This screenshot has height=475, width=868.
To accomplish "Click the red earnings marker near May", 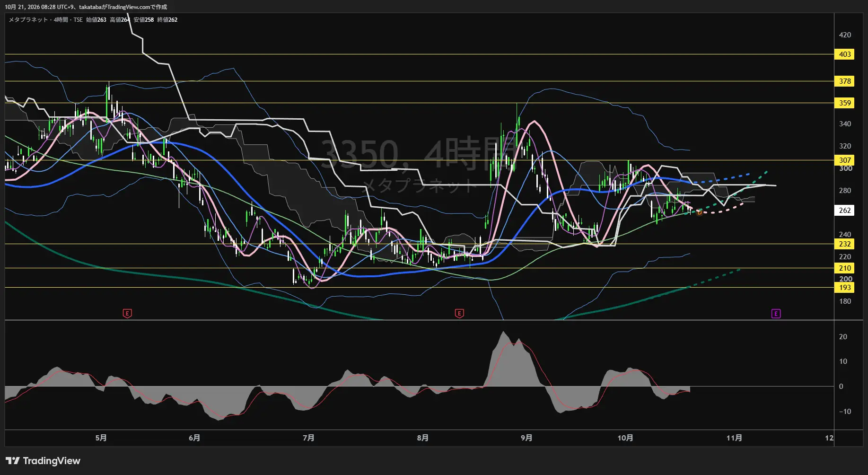I will 127,313.
